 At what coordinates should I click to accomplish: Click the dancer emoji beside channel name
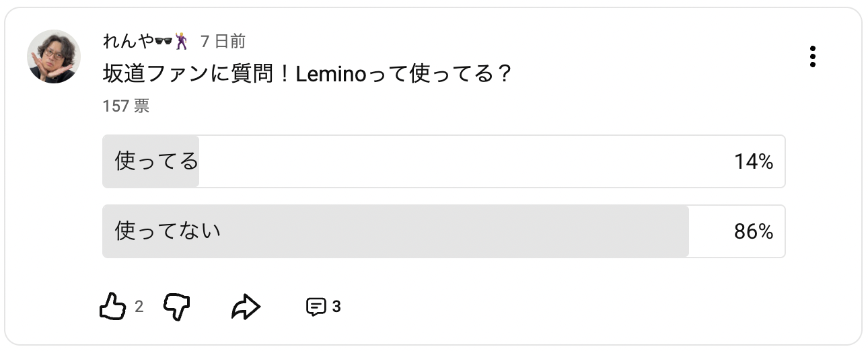[181, 42]
